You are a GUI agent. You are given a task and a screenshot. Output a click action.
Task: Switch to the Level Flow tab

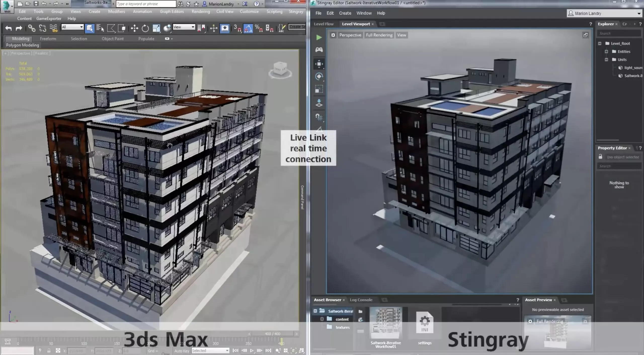tap(324, 24)
